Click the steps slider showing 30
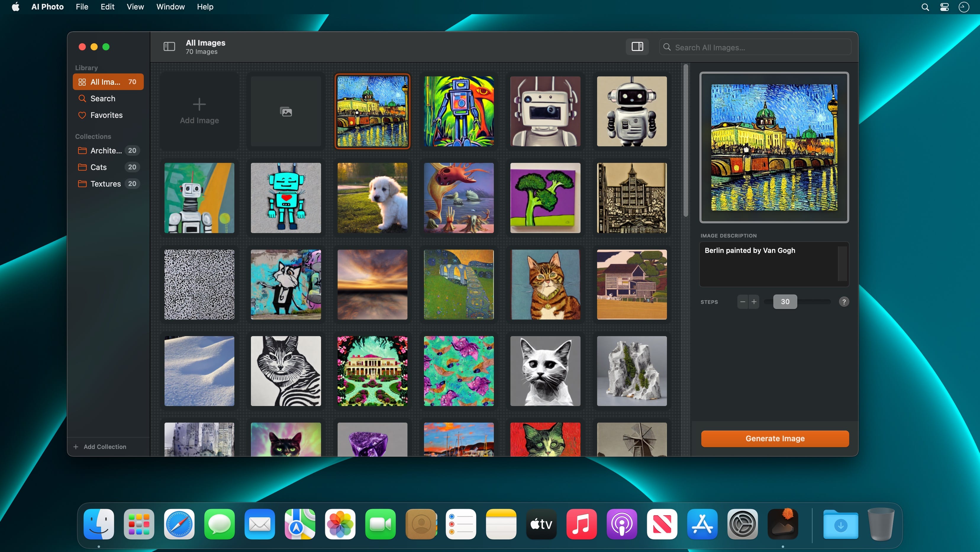Screen dimensions: 980x552 coord(785,301)
